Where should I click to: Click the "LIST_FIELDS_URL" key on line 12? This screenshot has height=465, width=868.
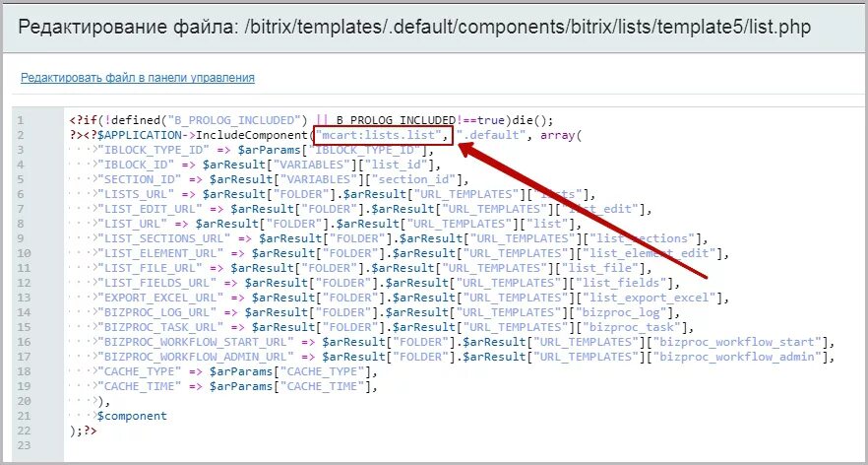tap(156, 283)
